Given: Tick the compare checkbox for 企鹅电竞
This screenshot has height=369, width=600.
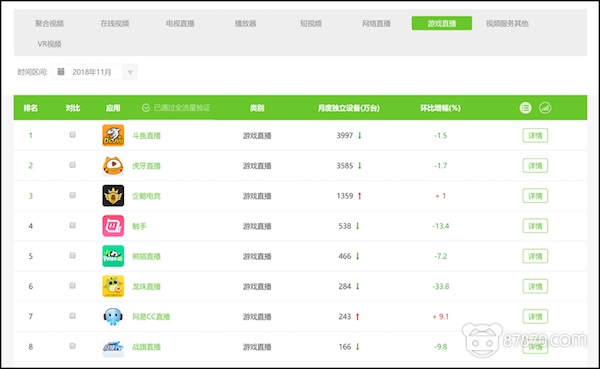Looking at the screenshot, I should click(72, 195).
